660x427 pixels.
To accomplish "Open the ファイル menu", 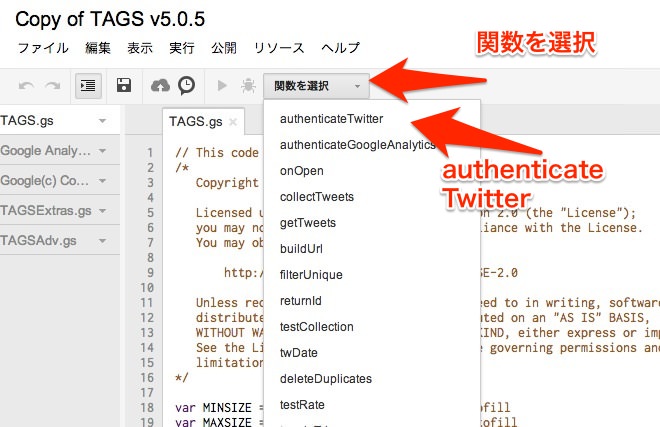I will pos(43,48).
